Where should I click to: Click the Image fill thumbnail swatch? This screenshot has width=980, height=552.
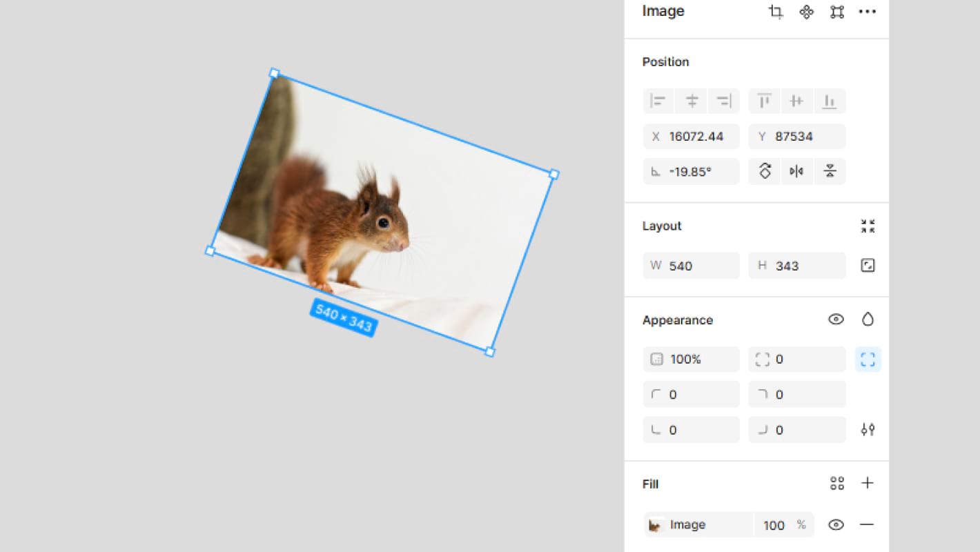656,525
